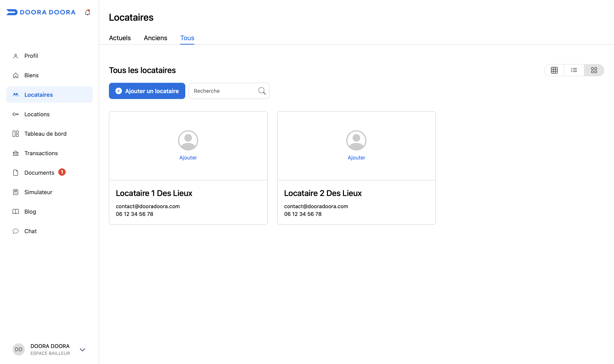The image size is (614, 364).
Task: Select the Biens house icon
Action: point(15,75)
